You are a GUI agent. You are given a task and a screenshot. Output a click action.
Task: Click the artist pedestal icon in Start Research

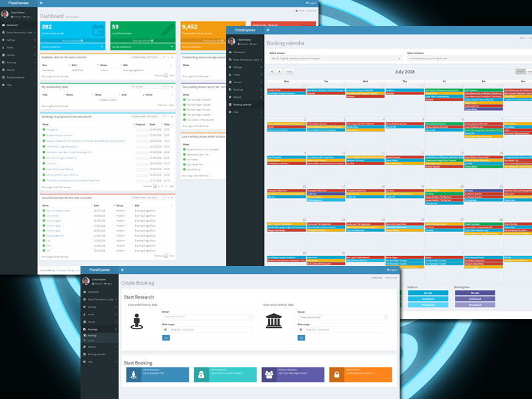pyautogui.click(x=137, y=322)
